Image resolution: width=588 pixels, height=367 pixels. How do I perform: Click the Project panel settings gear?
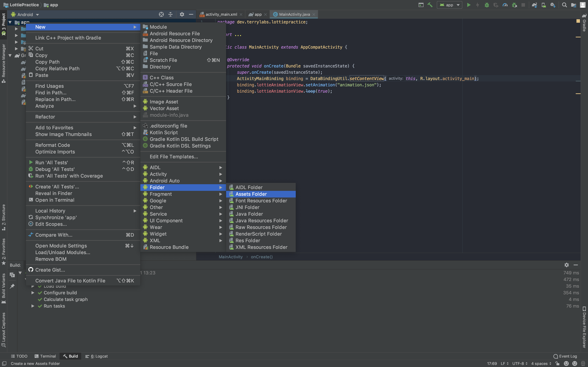[182, 14]
